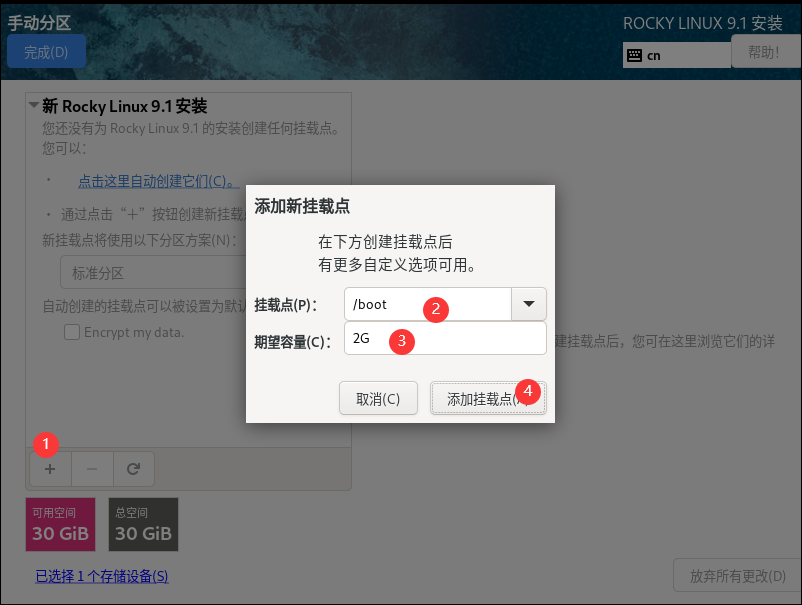This screenshot has height=605, width=802.
Task: Enable the Encrypt my data checkbox
Action: tap(72, 332)
